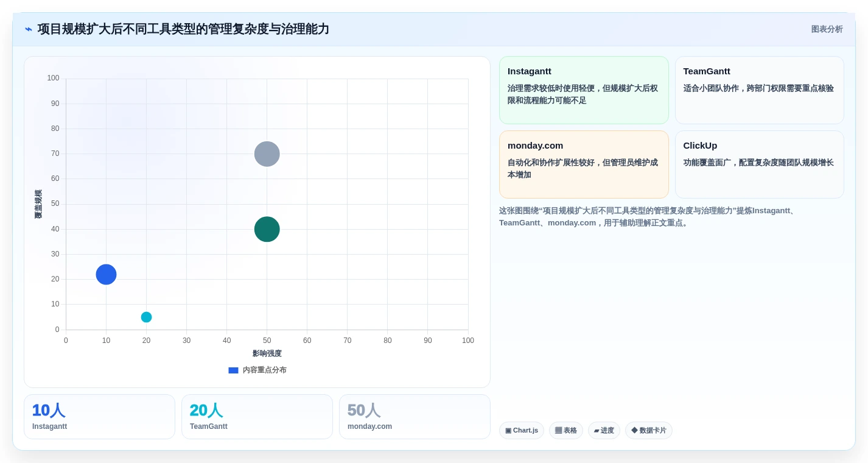Click the x-axis tick label 100

(467, 341)
